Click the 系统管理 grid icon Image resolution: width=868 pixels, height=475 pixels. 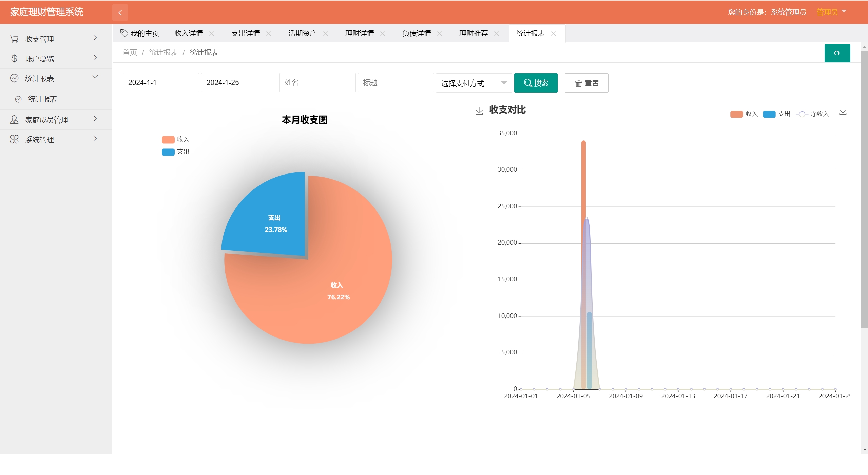coord(14,140)
